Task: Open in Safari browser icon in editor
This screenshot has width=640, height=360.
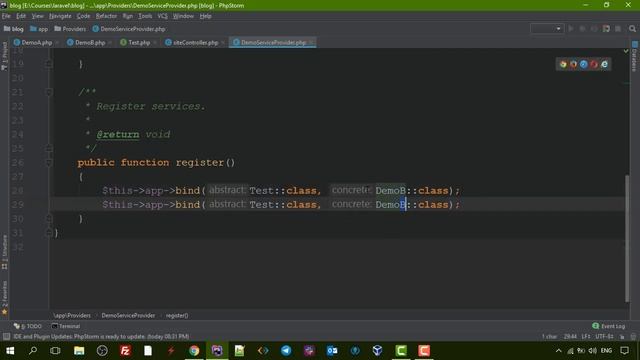Action: pyautogui.click(x=584, y=64)
